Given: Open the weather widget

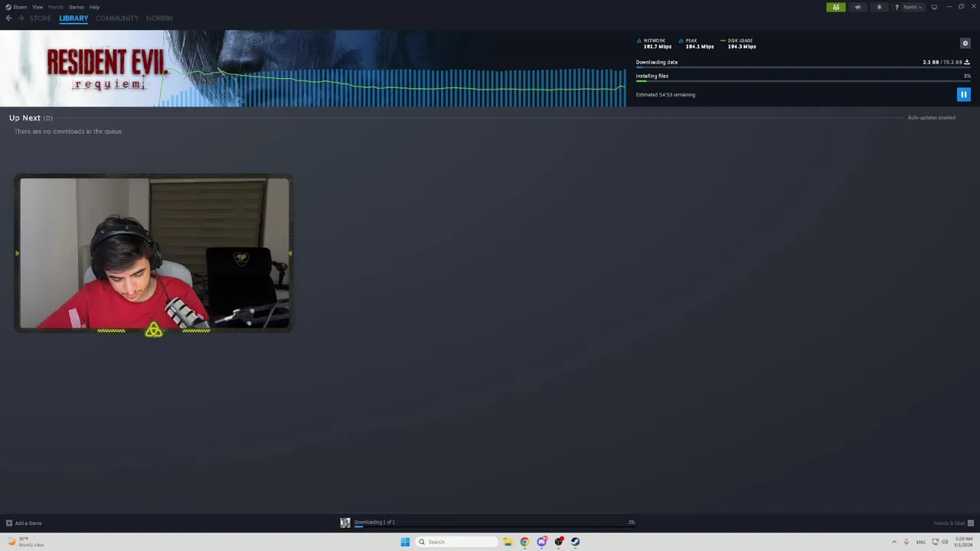Looking at the screenshot, I should click(26, 542).
